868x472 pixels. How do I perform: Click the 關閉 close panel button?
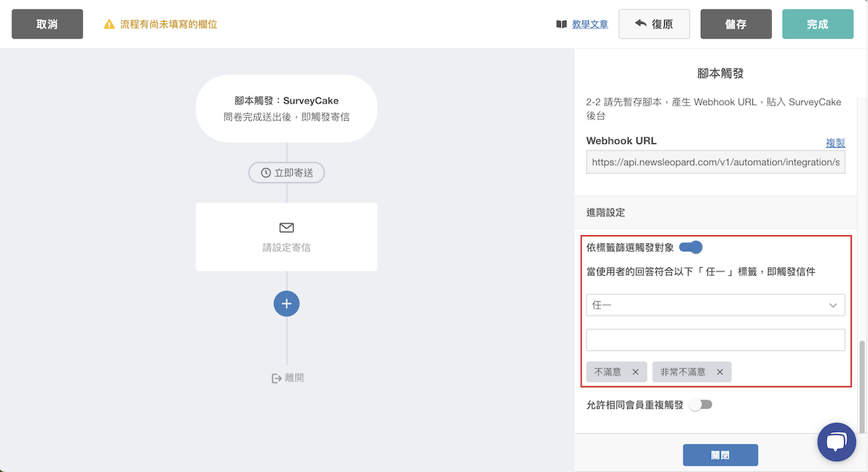[x=720, y=455]
